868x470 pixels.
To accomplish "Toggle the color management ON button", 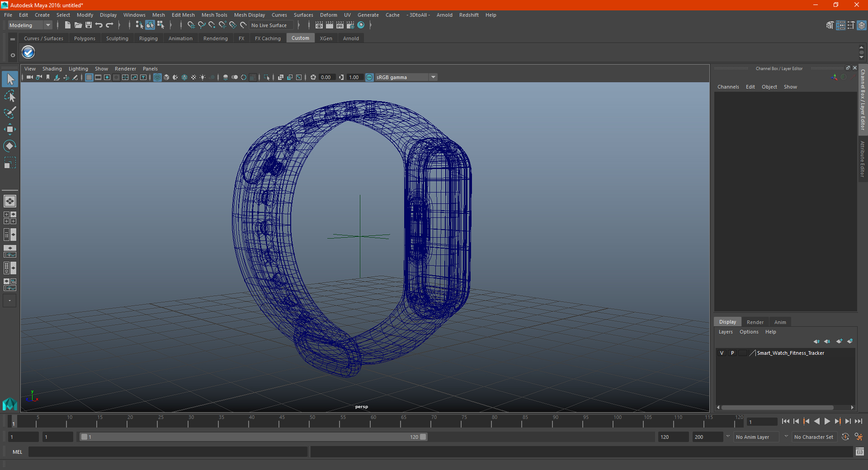I will point(369,77).
